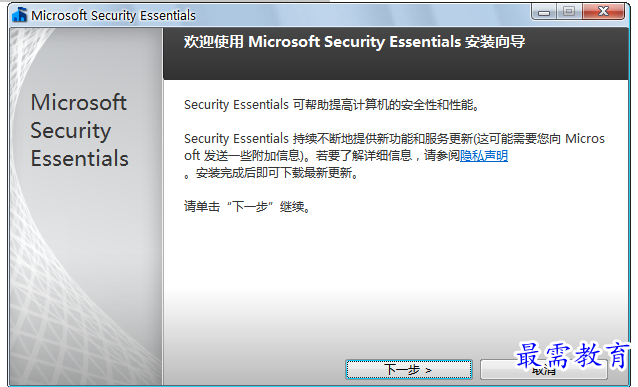
Task: Click the word Security in left sidebar
Action: (71, 131)
